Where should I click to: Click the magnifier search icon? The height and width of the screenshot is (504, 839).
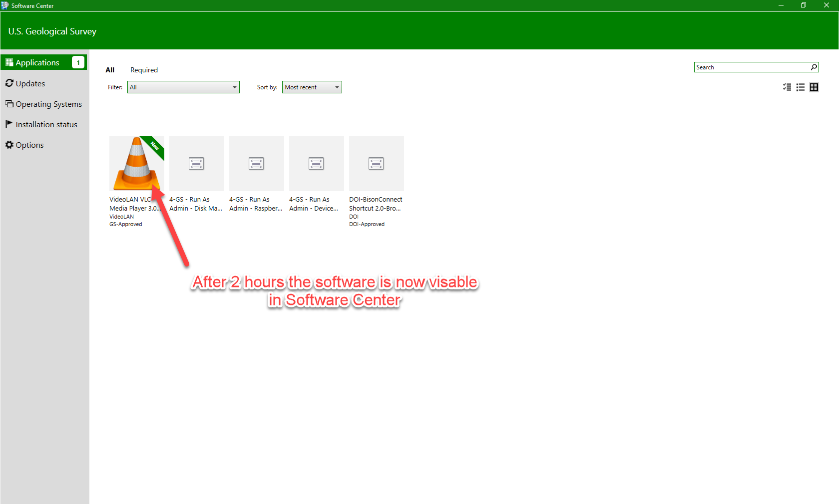click(x=814, y=67)
